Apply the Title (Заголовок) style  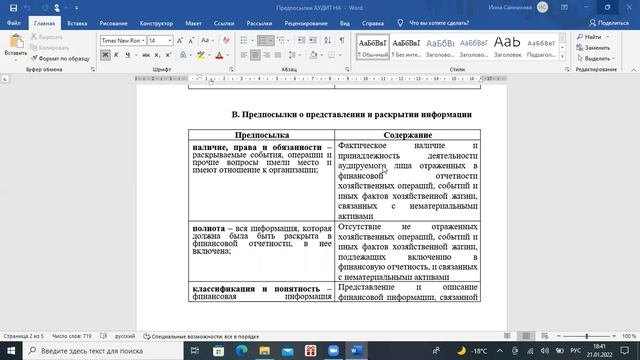tap(507, 47)
